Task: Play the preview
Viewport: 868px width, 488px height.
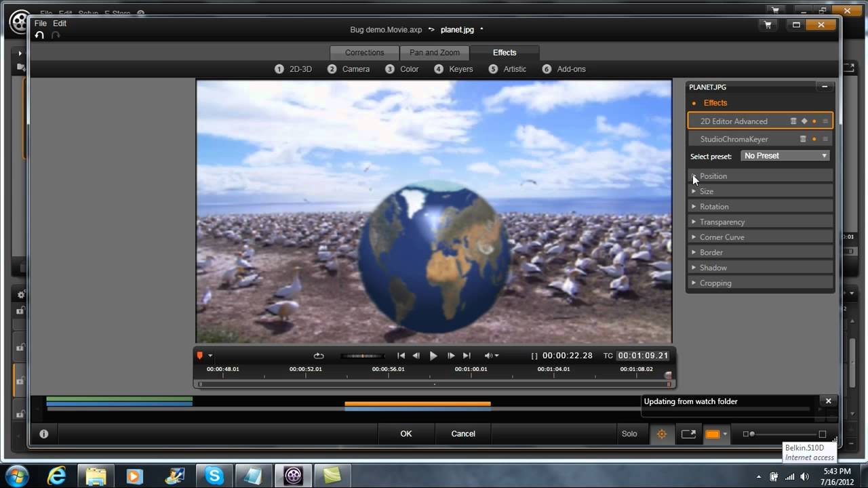Action: [x=433, y=356]
